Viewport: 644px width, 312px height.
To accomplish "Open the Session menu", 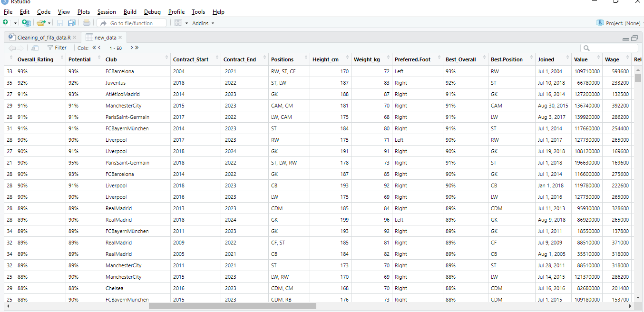I will 107,12.
